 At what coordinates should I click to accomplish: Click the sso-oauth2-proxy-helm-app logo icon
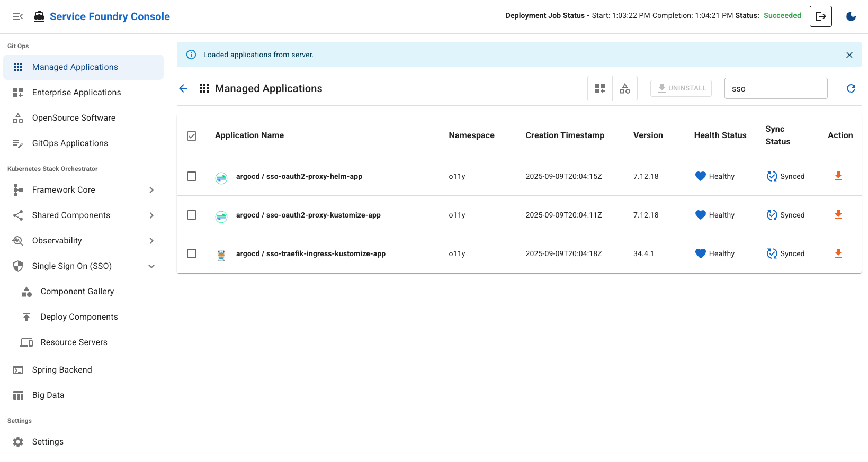[x=221, y=178]
